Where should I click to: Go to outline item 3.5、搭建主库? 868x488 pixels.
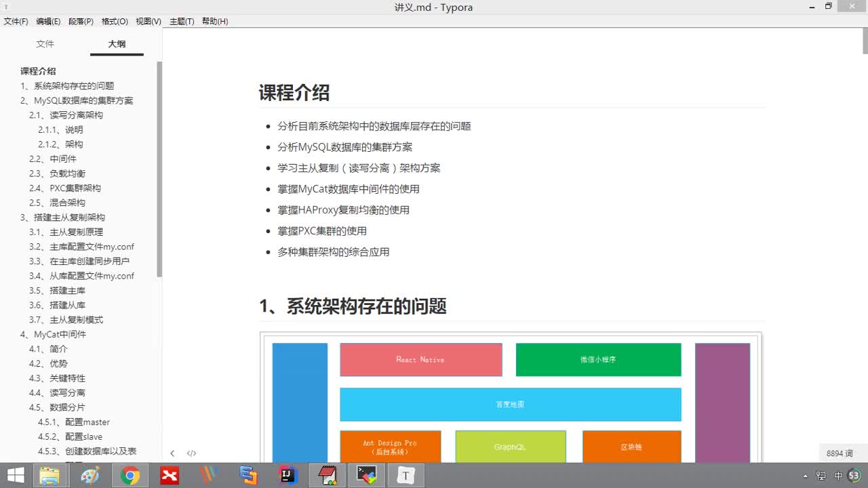pyautogui.click(x=57, y=291)
